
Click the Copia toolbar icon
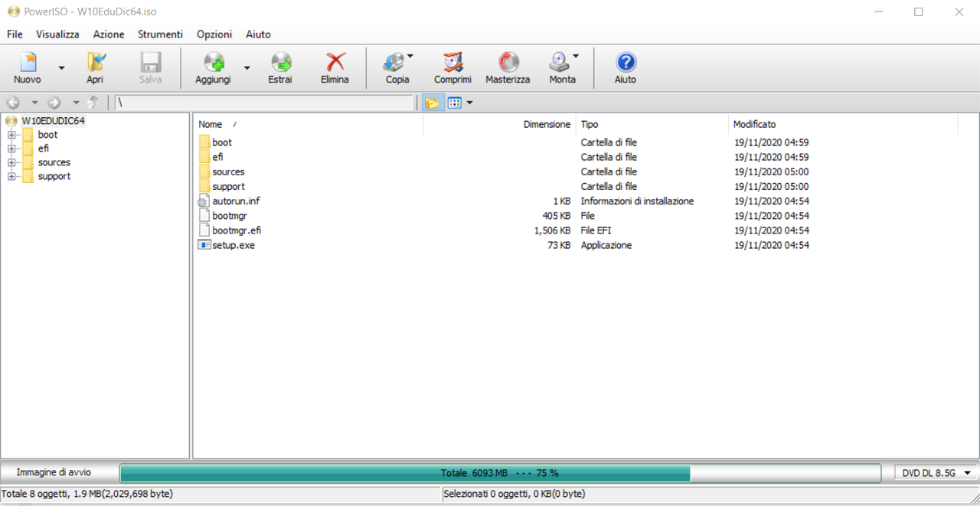point(395,62)
